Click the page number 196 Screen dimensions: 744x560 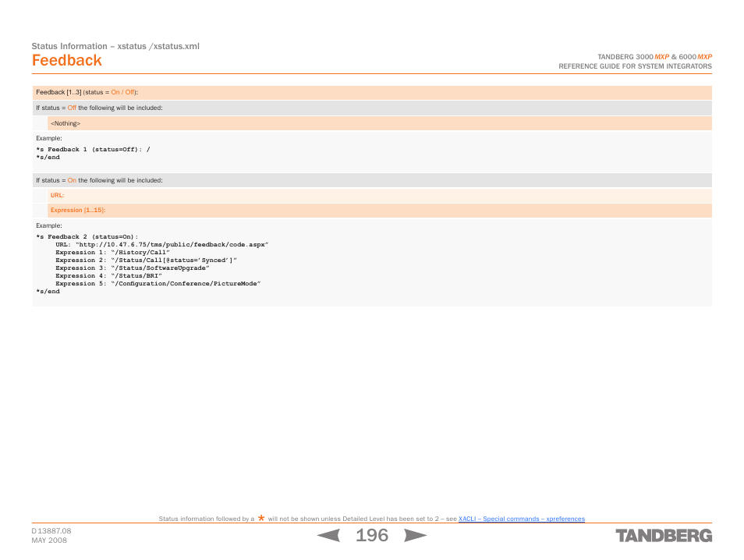372,536
